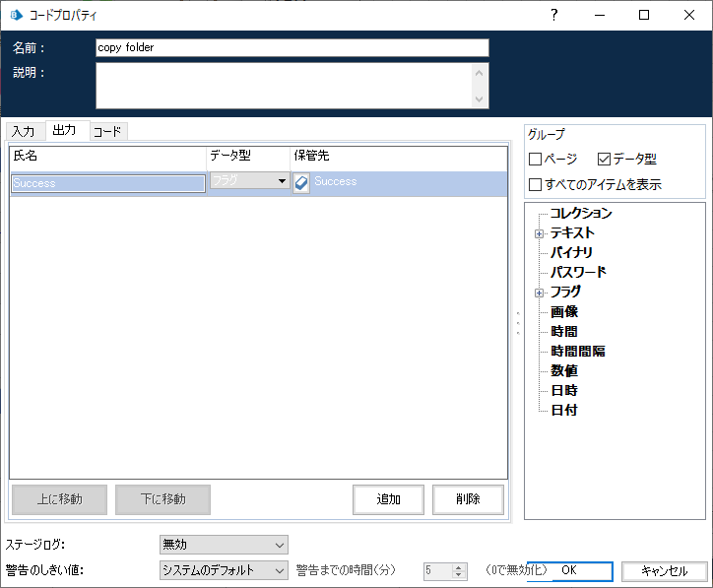Click the 氏名 column header

pyautogui.click(x=108, y=156)
